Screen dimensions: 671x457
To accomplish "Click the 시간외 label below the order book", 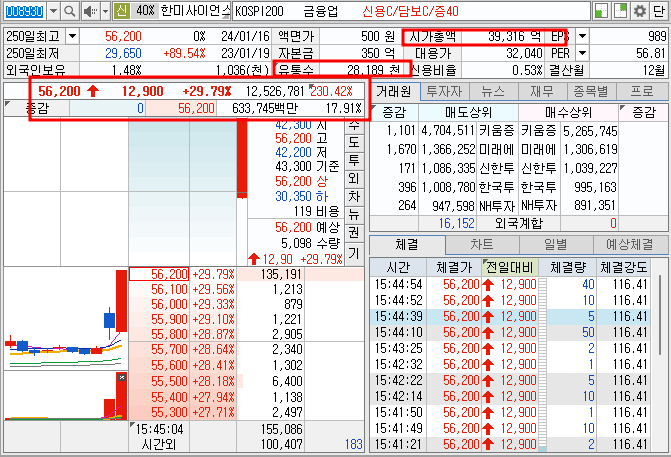I will [159, 445].
